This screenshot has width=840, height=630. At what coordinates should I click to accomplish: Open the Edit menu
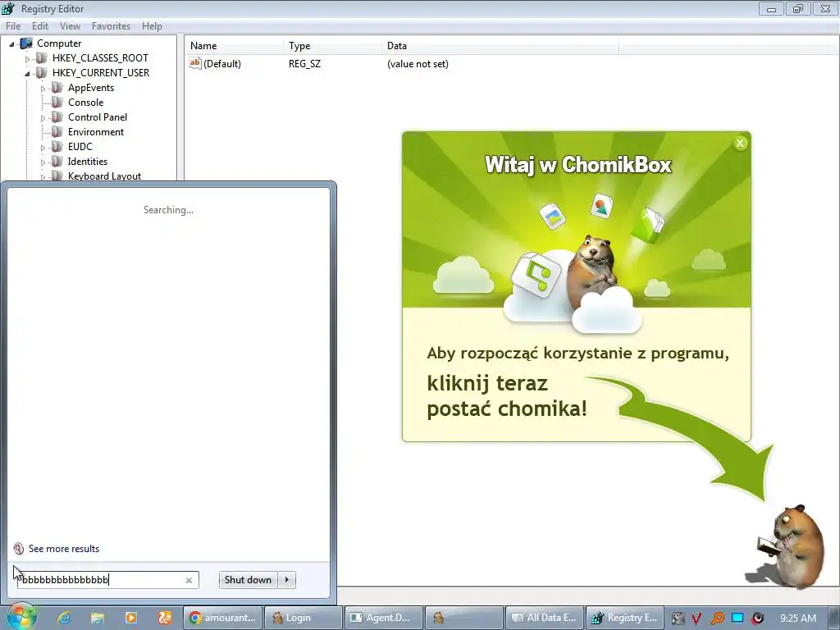point(40,25)
